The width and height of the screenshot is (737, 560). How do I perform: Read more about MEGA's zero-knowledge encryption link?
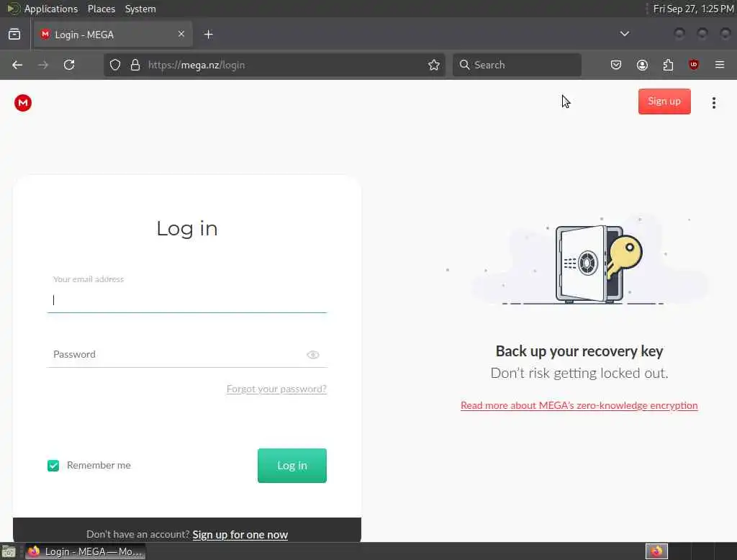click(x=579, y=405)
